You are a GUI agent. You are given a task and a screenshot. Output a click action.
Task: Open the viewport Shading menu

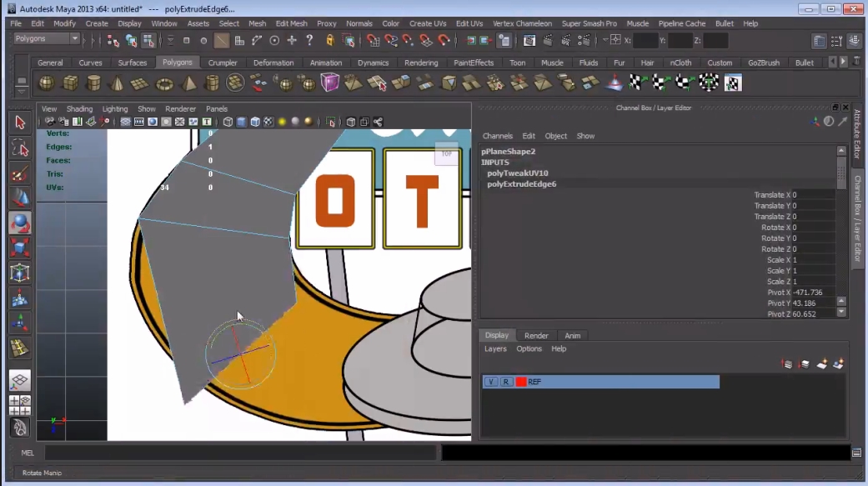(x=79, y=109)
